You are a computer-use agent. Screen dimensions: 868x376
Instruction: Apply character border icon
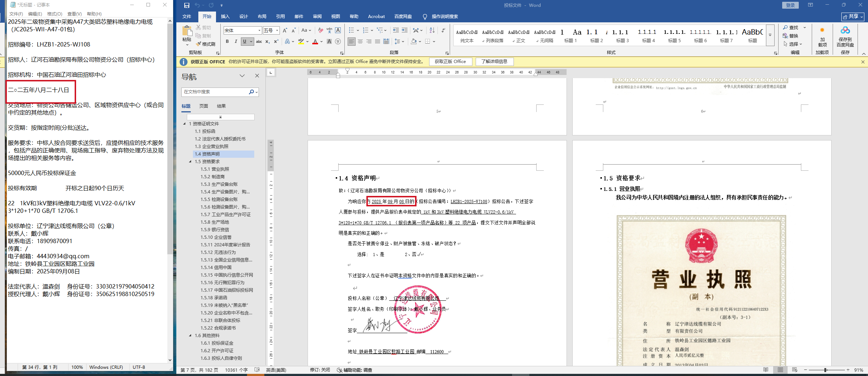[338, 31]
